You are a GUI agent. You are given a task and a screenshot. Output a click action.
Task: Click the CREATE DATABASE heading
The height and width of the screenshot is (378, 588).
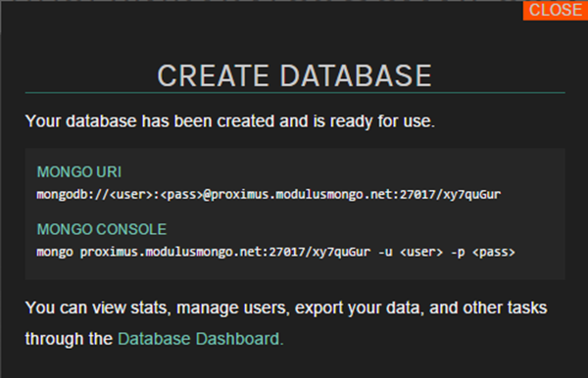(x=294, y=75)
